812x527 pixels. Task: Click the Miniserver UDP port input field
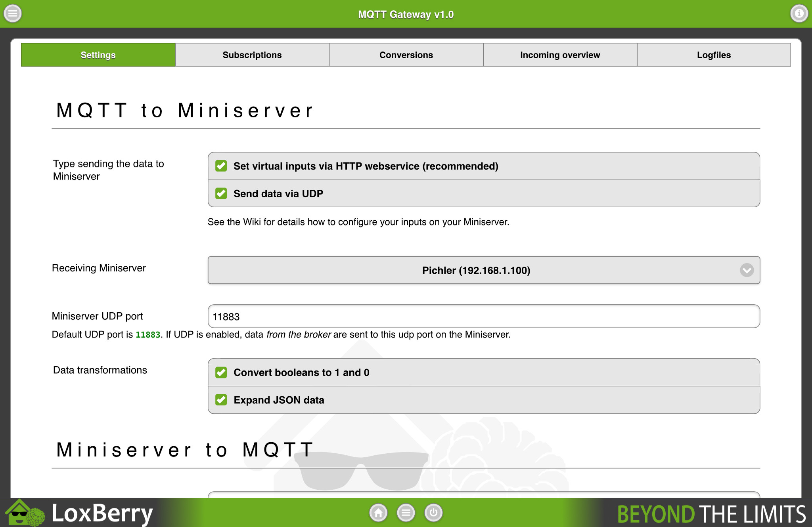coord(484,317)
